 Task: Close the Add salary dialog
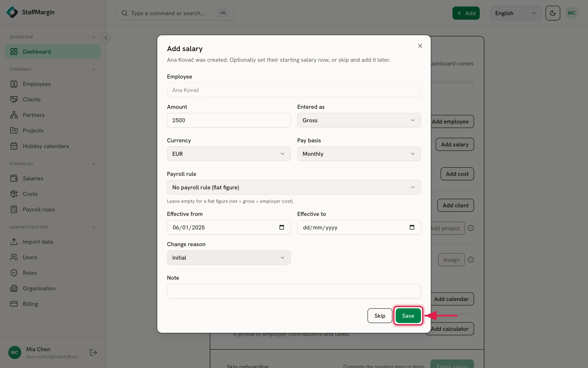coord(420,46)
